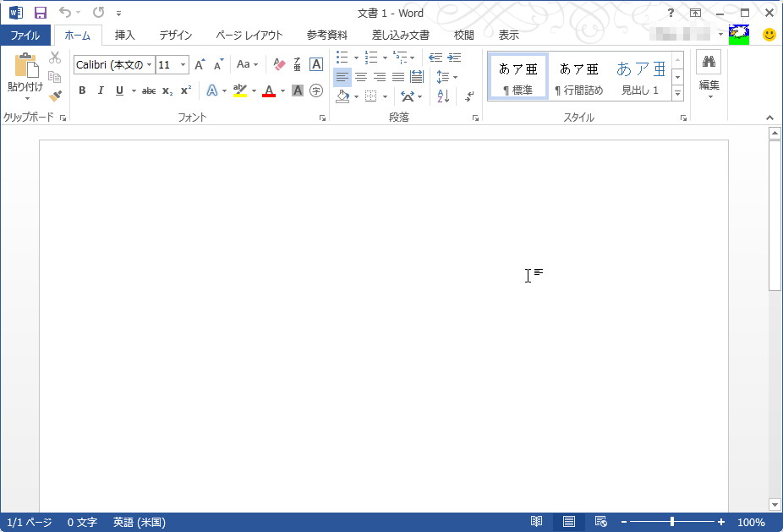The height and width of the screenshot is (532, 783).
Task: Toggle center paragraph alignment
Action: pyautogui.click(x=360, y=77)
